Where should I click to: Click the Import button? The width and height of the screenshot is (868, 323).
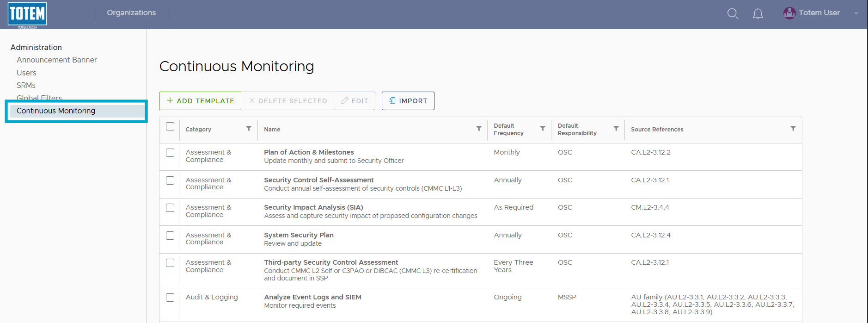coord(408,101)
